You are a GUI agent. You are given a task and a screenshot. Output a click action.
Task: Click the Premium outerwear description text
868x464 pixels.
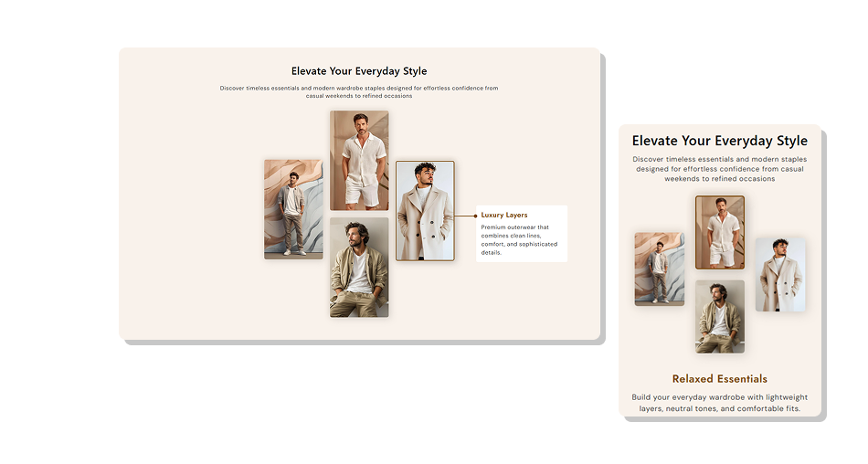519,239
